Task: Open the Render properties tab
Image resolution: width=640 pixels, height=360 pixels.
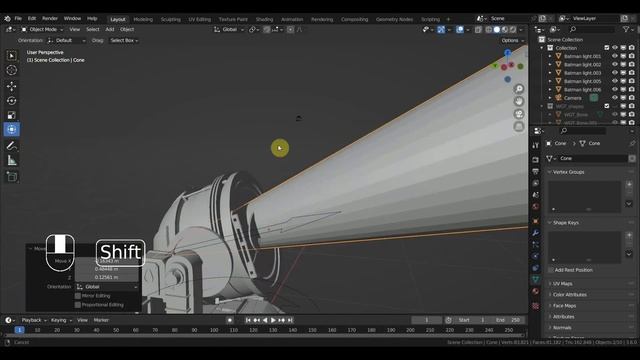Action: pos(536,160)
